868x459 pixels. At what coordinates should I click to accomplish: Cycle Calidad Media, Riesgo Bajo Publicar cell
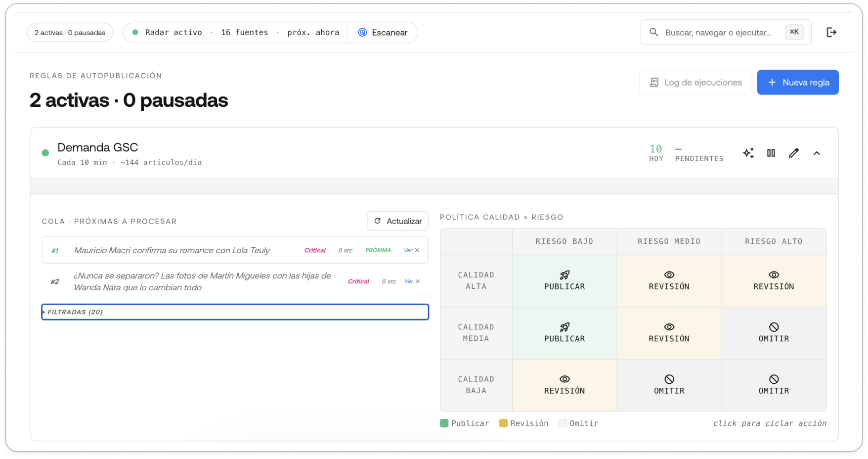(x=564, y=333)
